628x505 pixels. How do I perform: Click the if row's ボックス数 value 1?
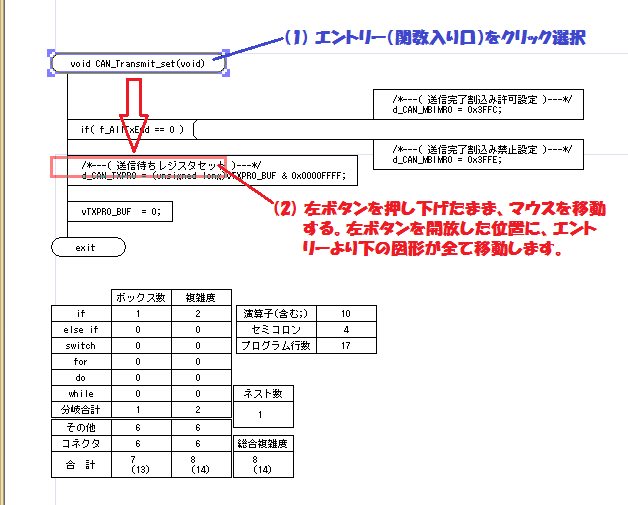(141, 314)
